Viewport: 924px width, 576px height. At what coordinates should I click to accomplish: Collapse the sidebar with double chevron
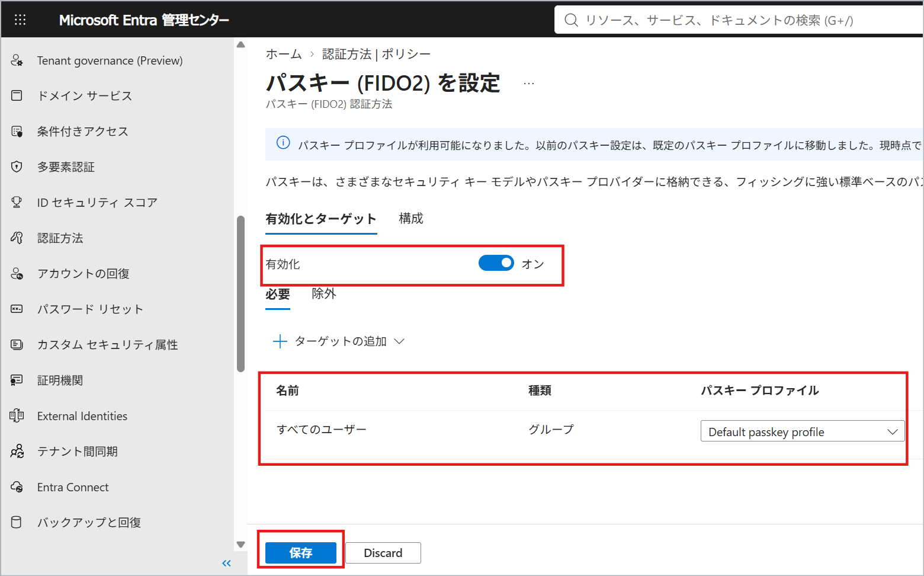226,563
